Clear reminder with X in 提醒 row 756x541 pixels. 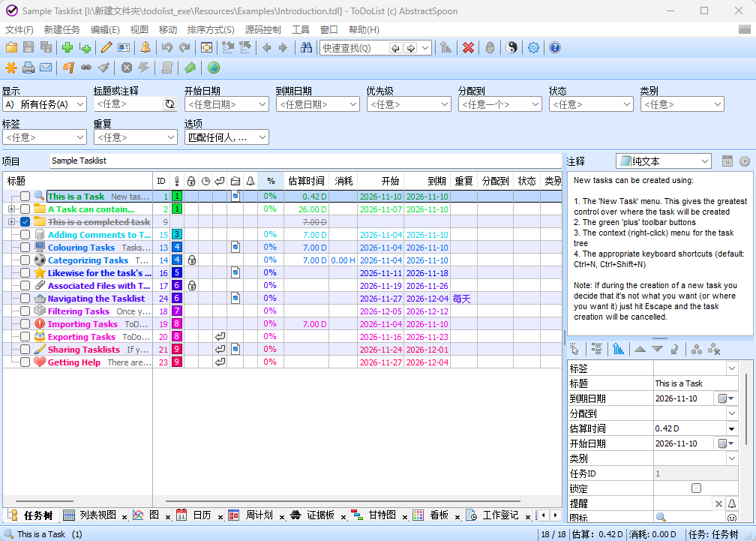[718, 503]
